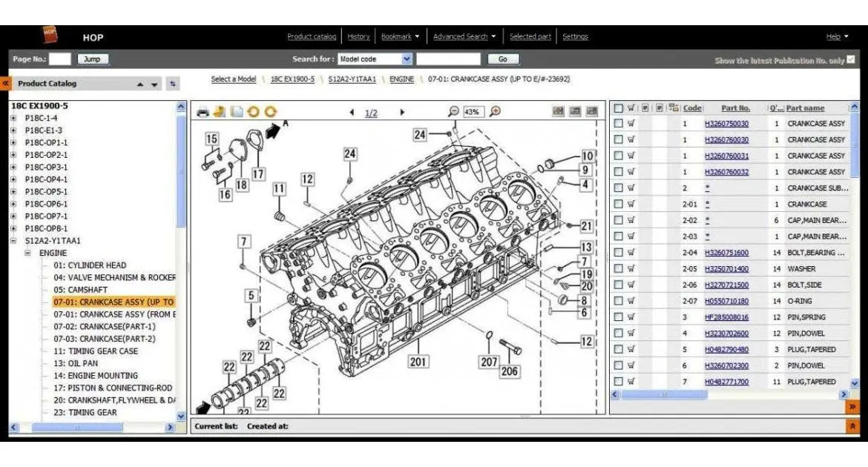Expand the P18C-1-4 tree node
868x467 pixels.
[x=13, y=118]
